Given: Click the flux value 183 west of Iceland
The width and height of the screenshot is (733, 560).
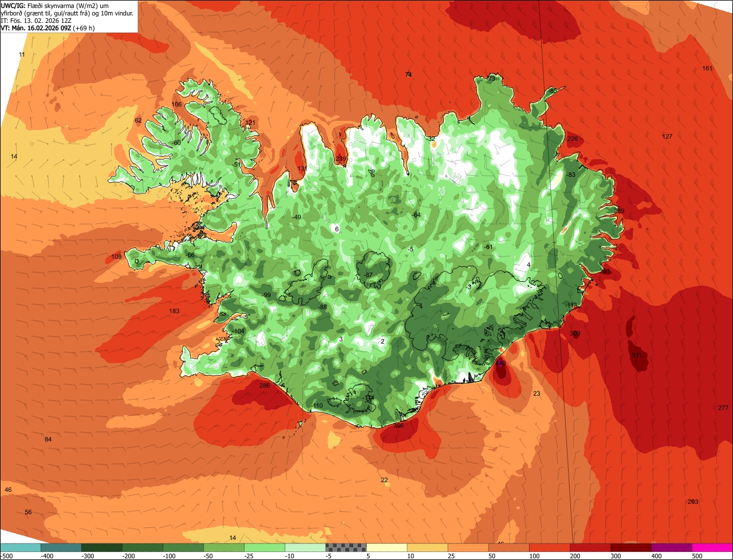Looking at the screenshot, I should [174, 311].
